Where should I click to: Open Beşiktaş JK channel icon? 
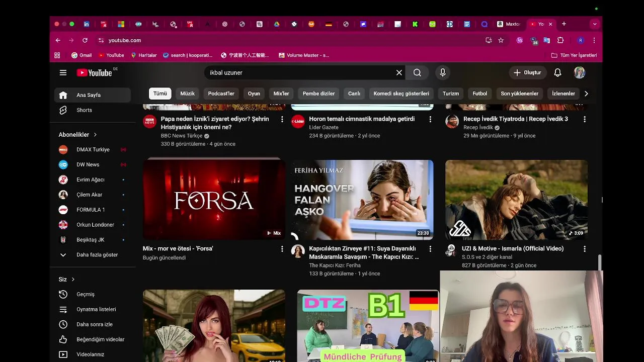point(63,240)
